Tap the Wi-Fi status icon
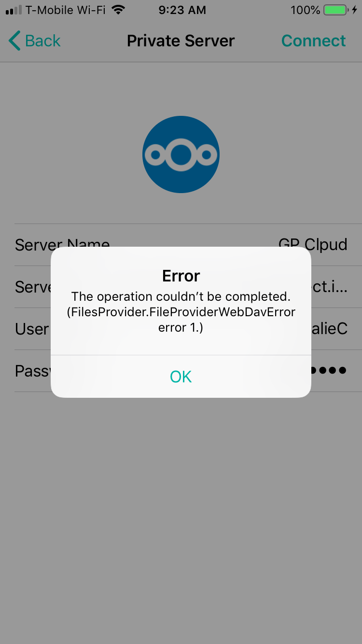The width and height of the screenshot is (362, 644). click(x=118, y=10)
